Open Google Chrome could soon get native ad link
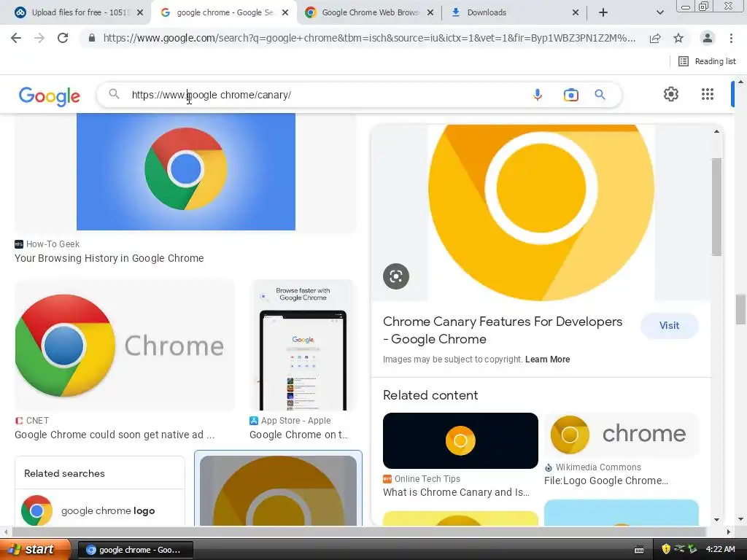The height and width of the screenshot is (560, 747). click(x=115, y=435)
